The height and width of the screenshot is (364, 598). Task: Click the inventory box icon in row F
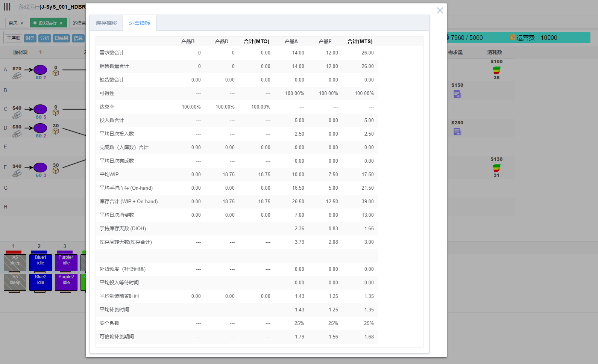point(56,171)
